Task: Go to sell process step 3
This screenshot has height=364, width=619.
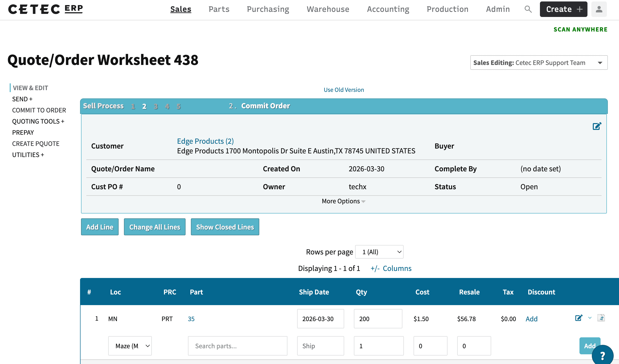Action: tap(156, 106)
